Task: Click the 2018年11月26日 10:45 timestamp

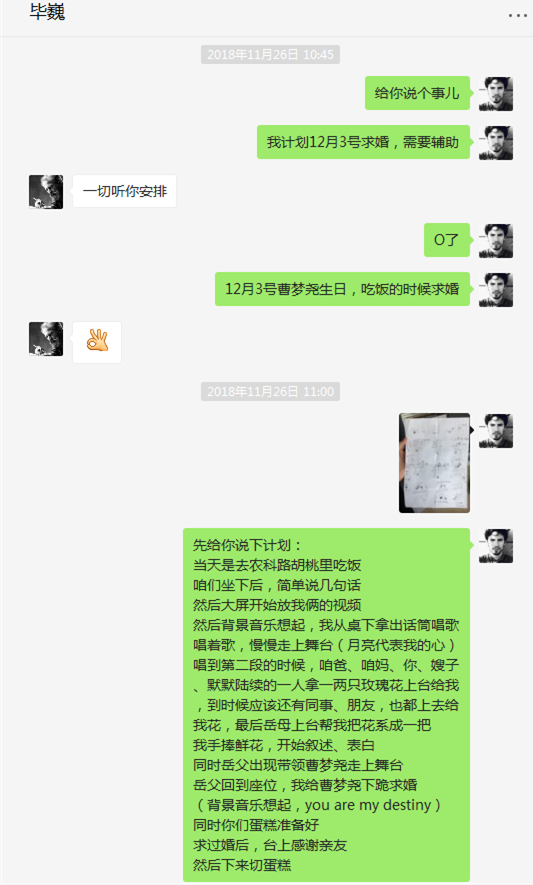Action: [270, 55]
